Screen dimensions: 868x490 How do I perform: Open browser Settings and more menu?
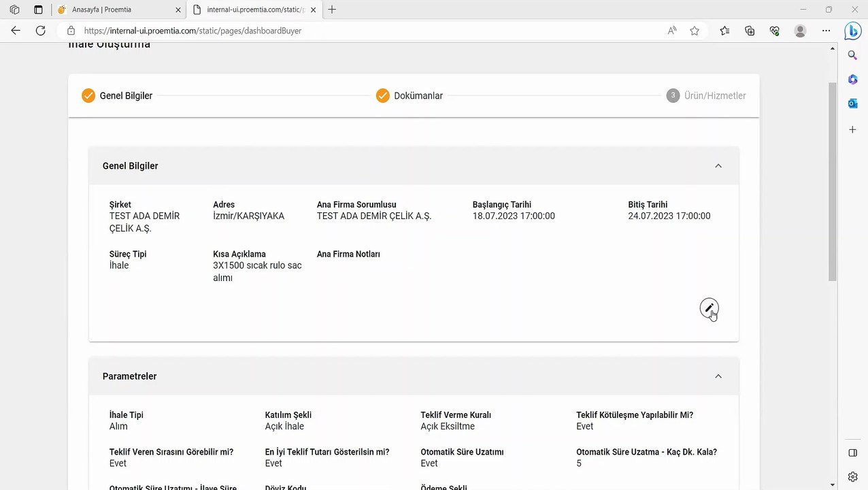tap(826, 31)
